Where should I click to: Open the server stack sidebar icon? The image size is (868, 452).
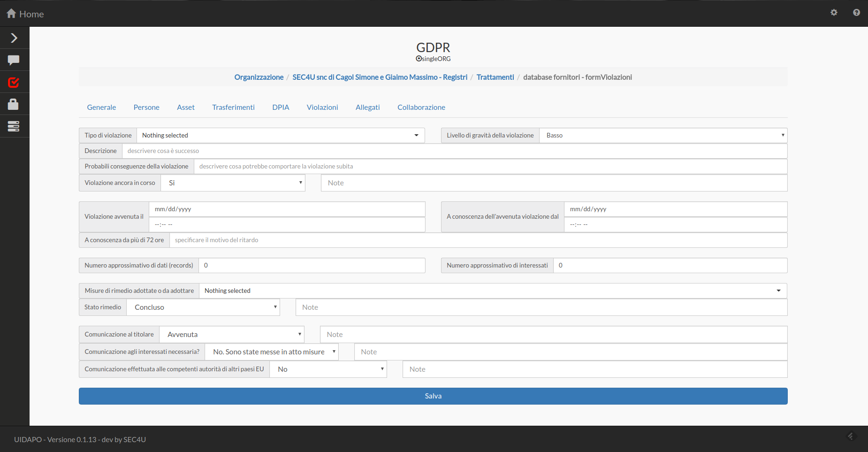[14, 126]
